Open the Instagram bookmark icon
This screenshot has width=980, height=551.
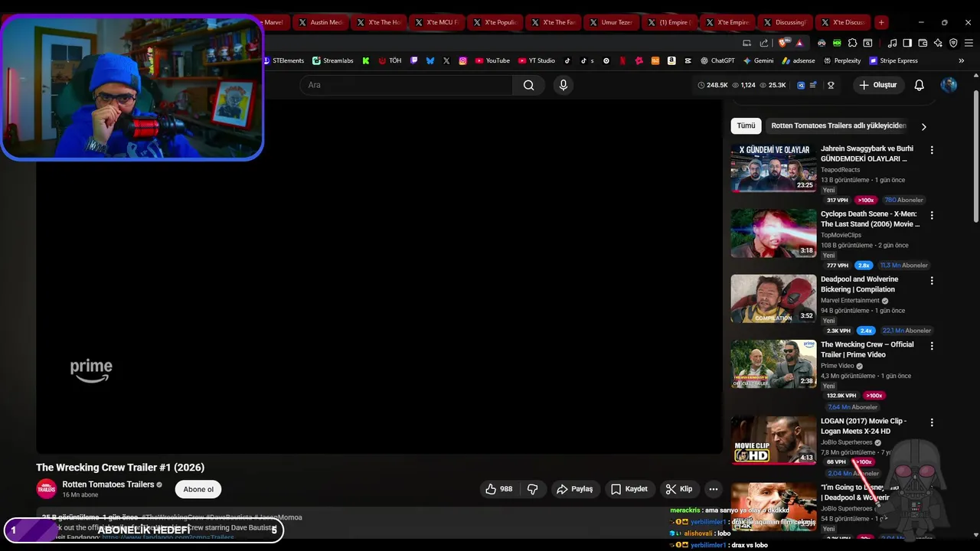click(x=463, y=60)
